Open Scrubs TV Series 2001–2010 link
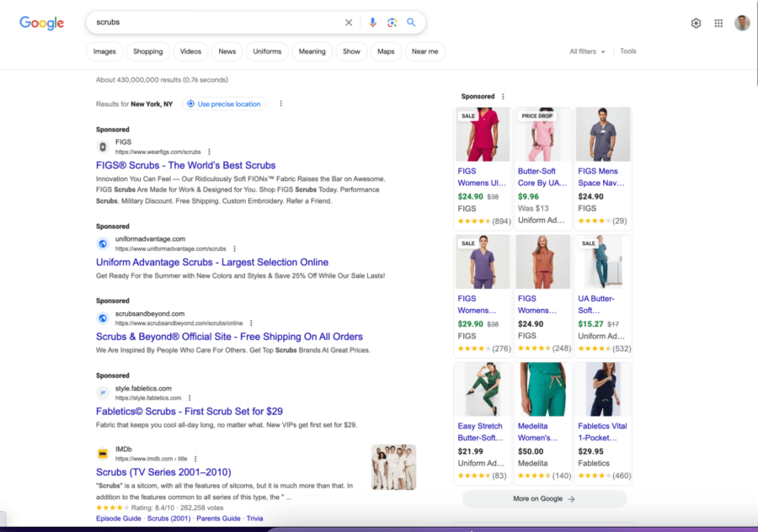Screen dimensions: 758x532 click(x=163, y=472)
